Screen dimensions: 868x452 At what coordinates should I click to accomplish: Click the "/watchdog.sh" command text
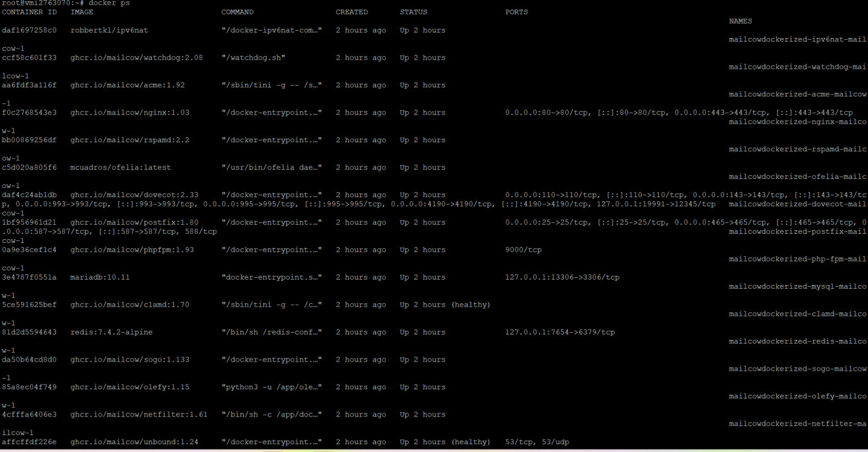pos(253,58)
